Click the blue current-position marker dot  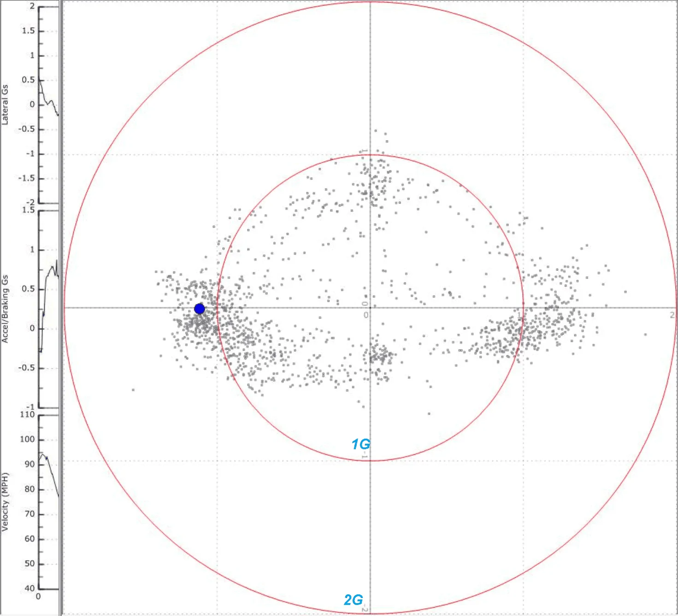tap(200, 309)
